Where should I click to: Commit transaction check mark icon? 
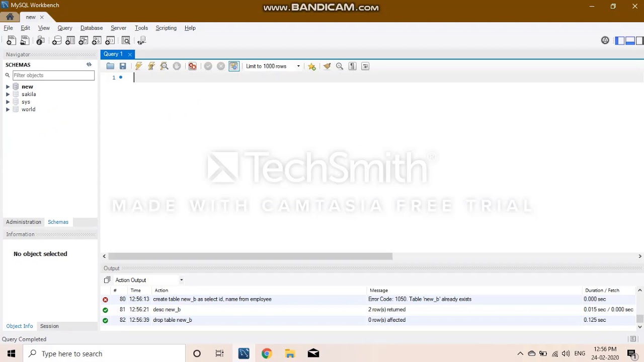click(208, 66)
